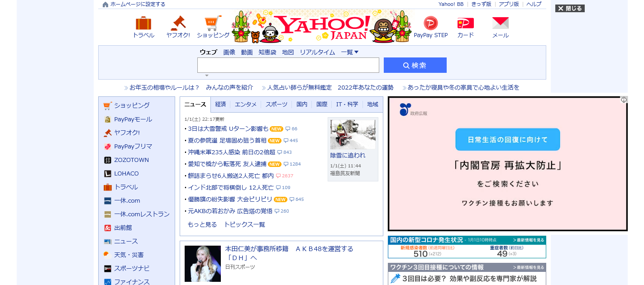
Task: Click the スポーツナビ icon in sidebar
Action: click(107, 269)
